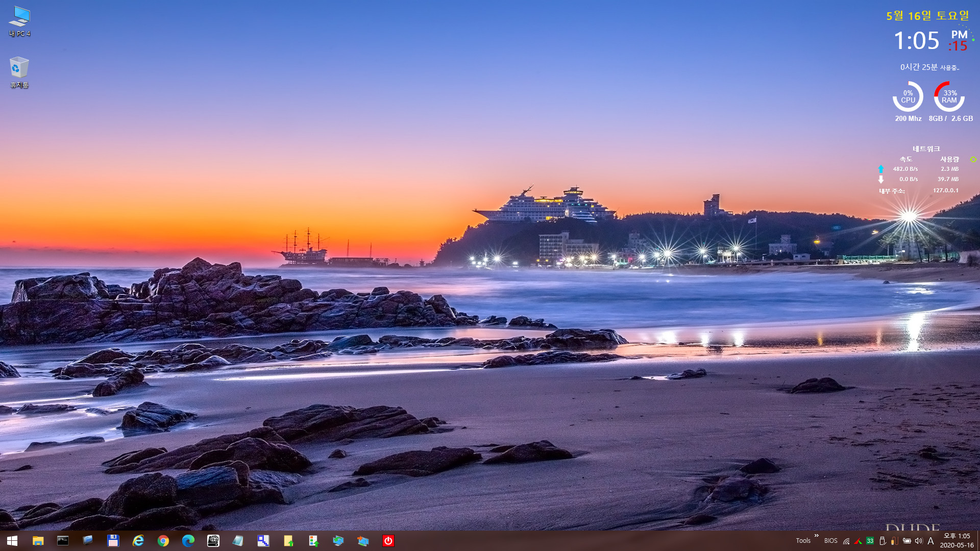980x551 pixels.
Task: Click the orange USB cable tray icon
Action: pos(894,541)
